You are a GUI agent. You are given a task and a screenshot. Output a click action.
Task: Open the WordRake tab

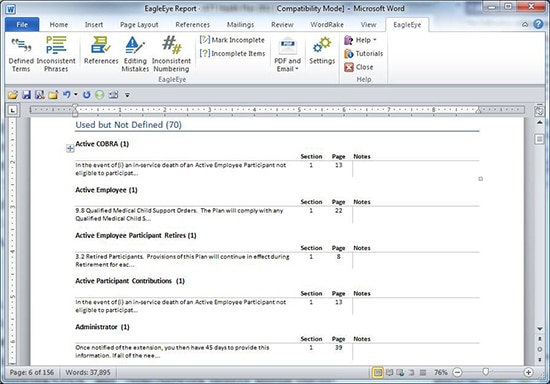327,25
